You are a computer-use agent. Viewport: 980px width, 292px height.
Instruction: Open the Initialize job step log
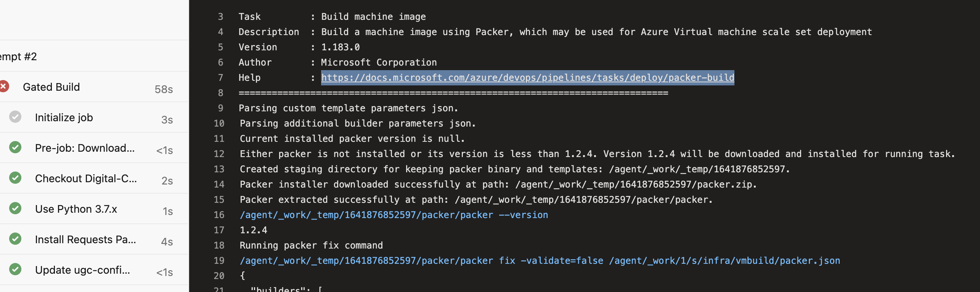pyautogui.click(x=64, y=117)
